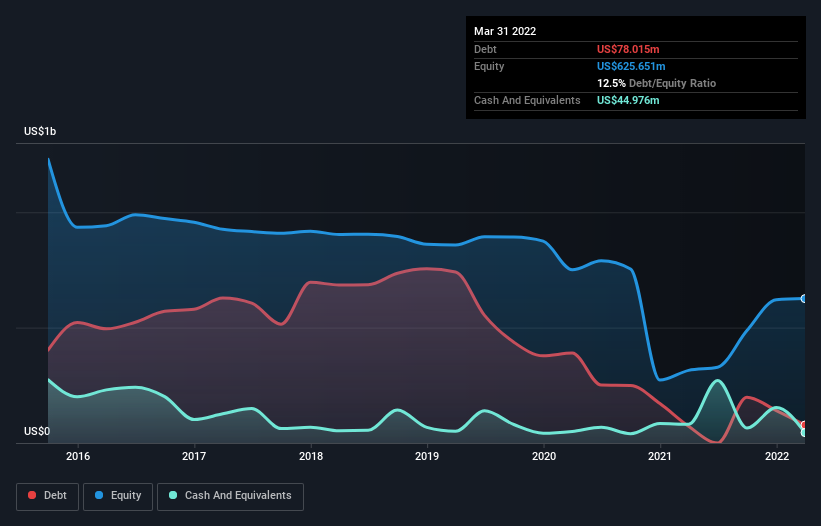Click the Equity end-point marker on chart
This screenshot has height=526, width=821.
click(804, 298)
